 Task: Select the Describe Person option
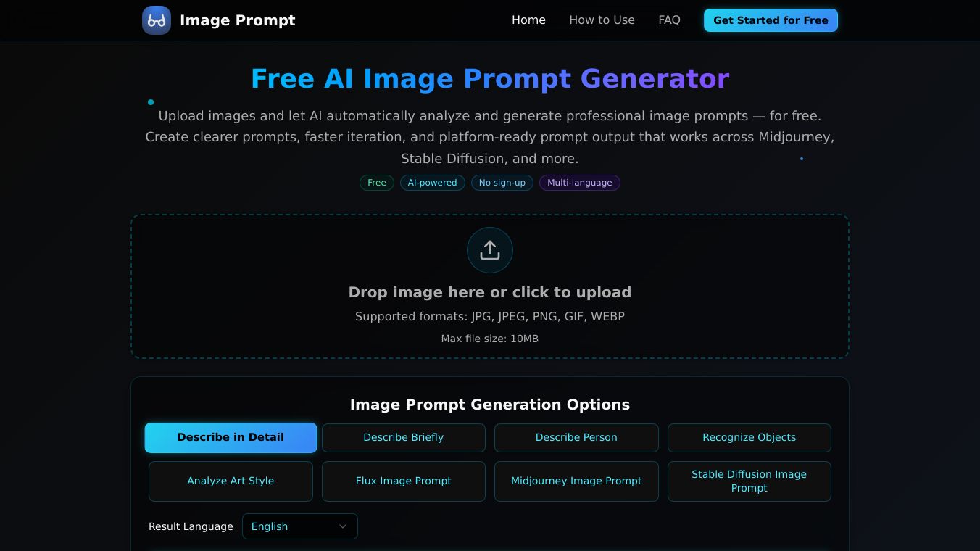coord(576,438)
